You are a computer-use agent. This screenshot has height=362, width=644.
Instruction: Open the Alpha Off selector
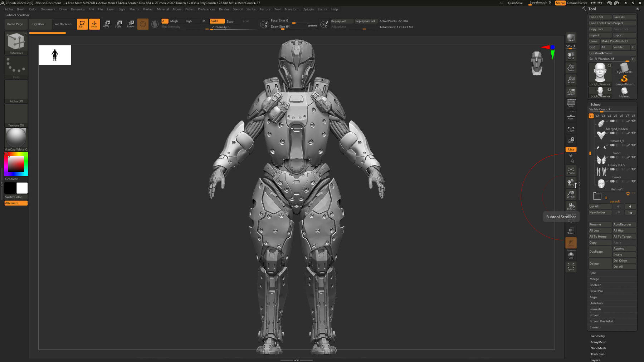(x=16, y=91)
